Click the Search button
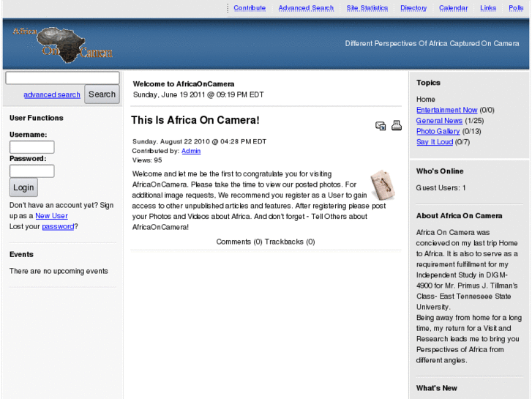Screen dimensions: 532x399 102,94
